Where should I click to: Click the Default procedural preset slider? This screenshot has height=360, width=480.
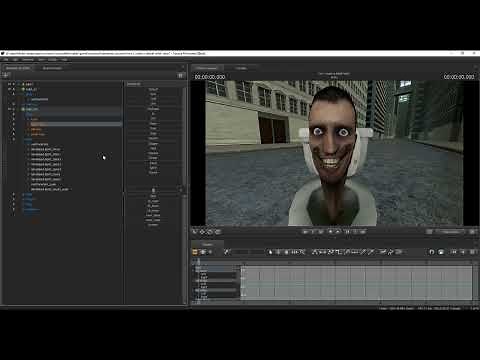(153, 89)
